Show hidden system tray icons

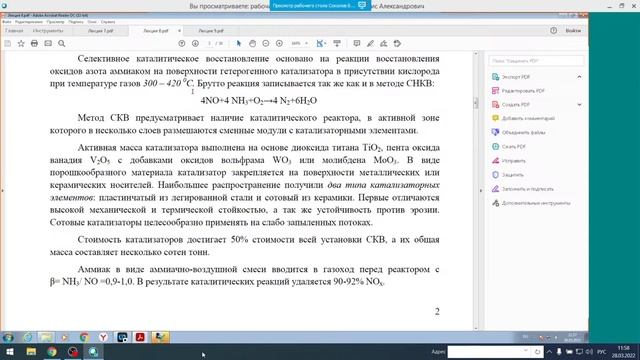pos(549,351)
